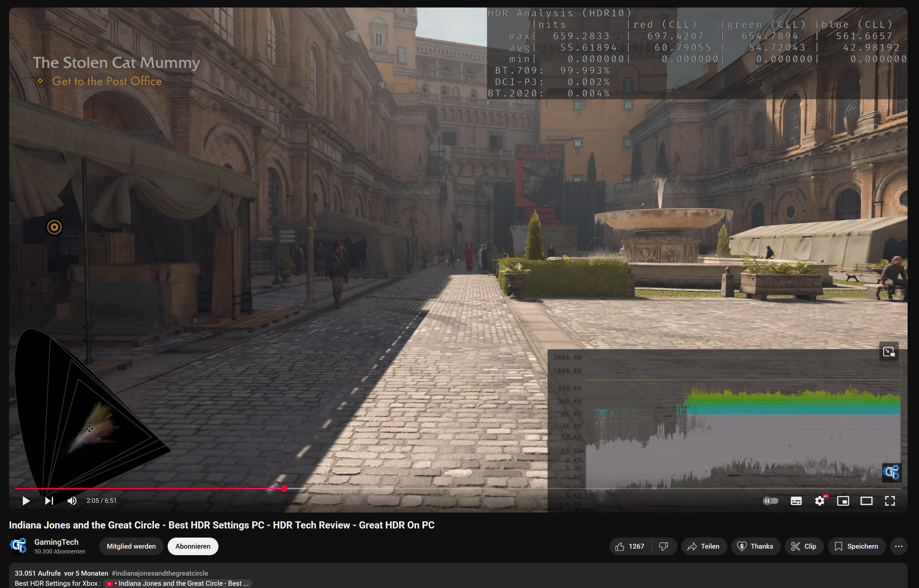
Task: Switch to fullscreen mode
Action: tap(890, 501)
